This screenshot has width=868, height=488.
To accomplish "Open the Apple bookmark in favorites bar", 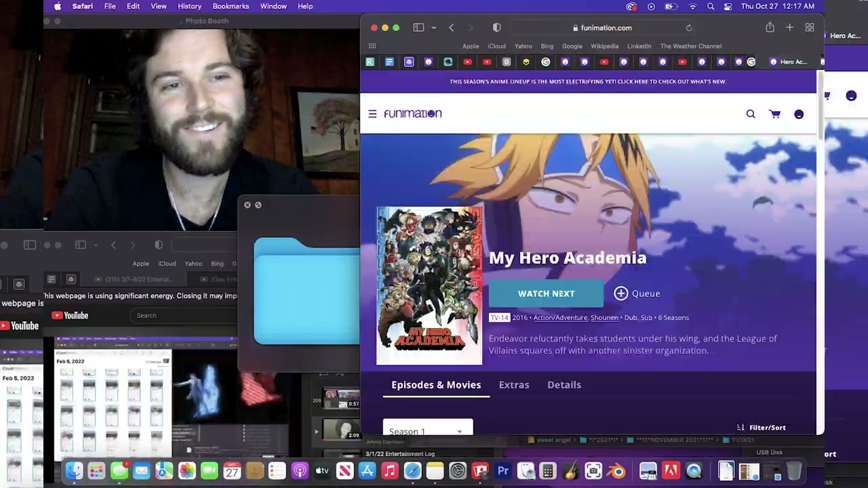I will tap(471, 46).
